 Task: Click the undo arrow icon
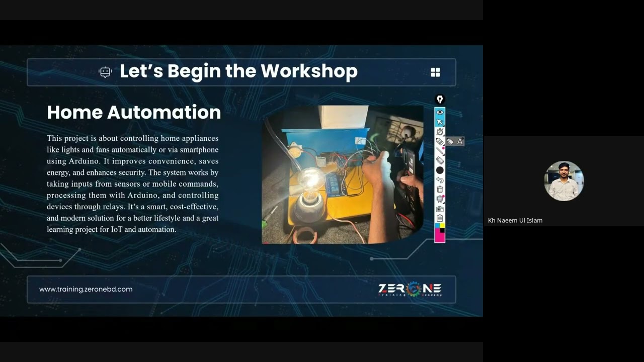click(x=440, y=180)
